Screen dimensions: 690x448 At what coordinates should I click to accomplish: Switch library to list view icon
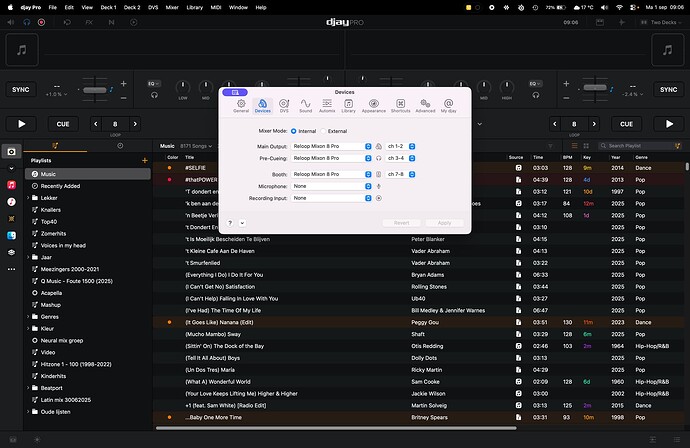(574, 146)
